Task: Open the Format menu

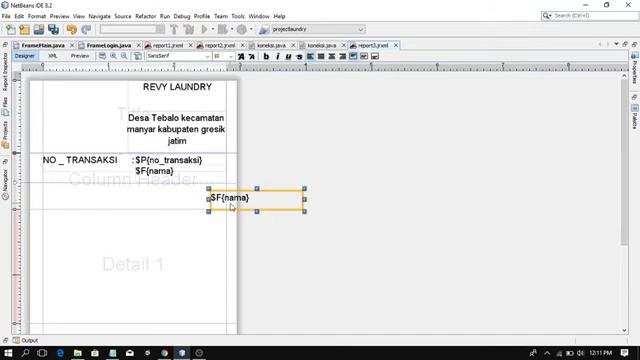Action: [x=37, y=16]
